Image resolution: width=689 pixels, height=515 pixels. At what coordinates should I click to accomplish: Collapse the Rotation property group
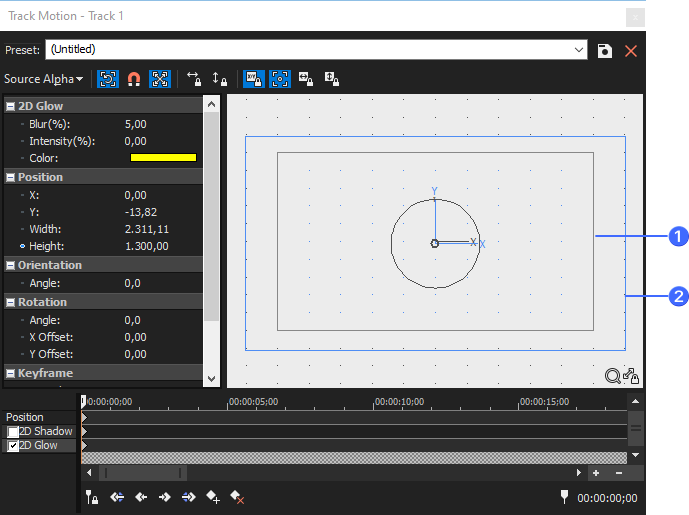(10, 302)
